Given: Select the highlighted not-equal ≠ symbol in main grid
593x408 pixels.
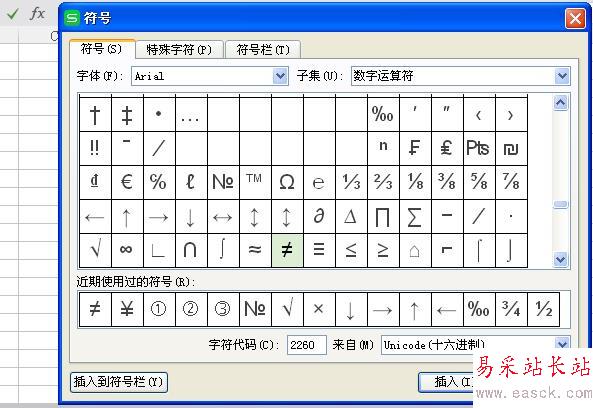Looking at the screenshot, I should [x=287, y=250].
